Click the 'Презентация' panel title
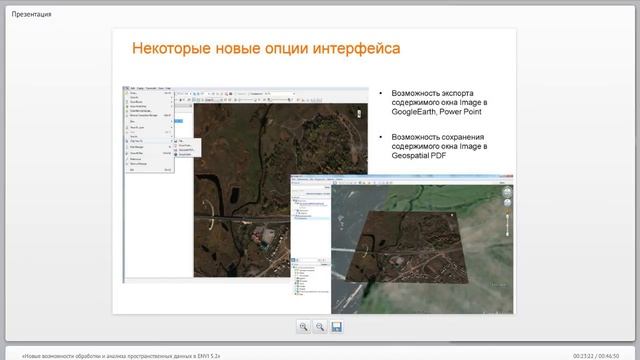This screenshot has height=360, width=640. click(x=31, y=14)
